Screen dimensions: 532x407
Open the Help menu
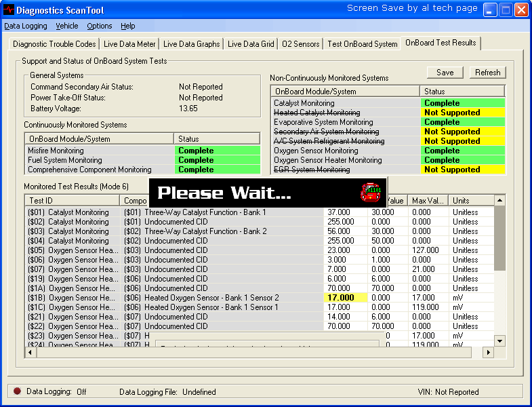(x=128, y=26)
